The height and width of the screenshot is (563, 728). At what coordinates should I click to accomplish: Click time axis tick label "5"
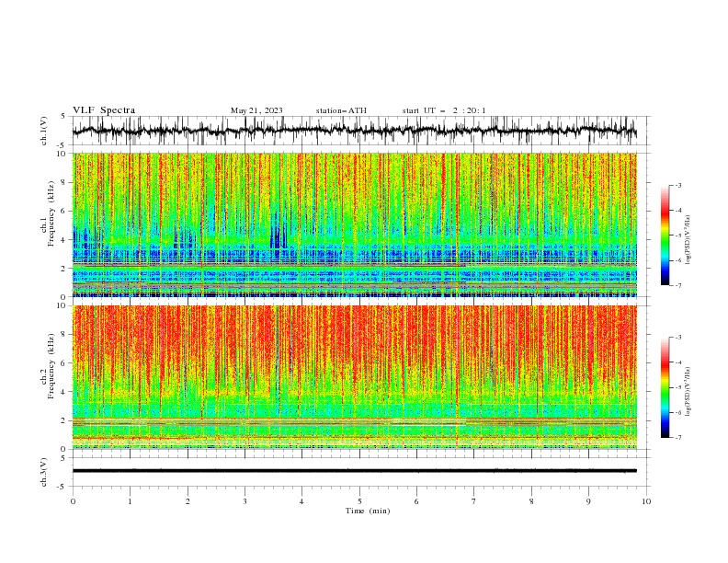tap(359, 501)
